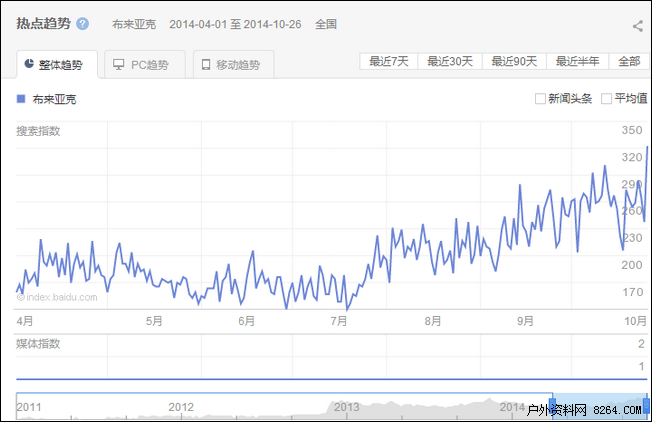Select the 全部 time range button
The height and width of the screenshot is (422, 652).
(x=629, y=62)
